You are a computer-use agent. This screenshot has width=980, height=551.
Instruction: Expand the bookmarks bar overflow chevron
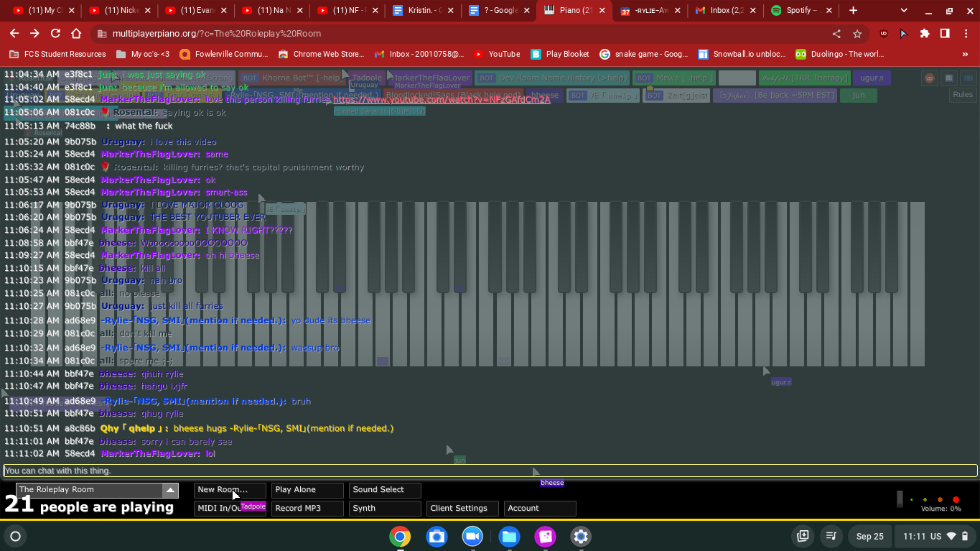965,54
